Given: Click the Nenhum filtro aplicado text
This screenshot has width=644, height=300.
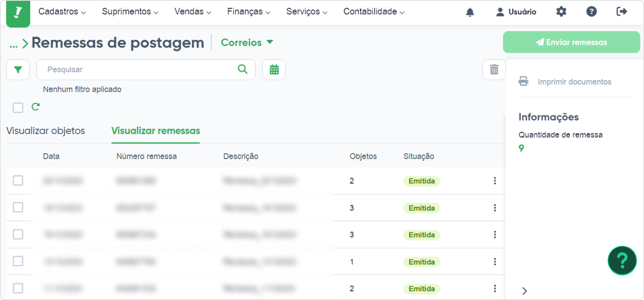Looking at the screenshot, I should click(82, 89).
